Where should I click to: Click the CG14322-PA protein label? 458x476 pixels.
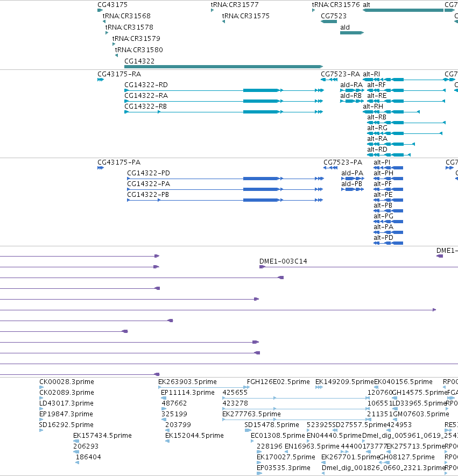[x=149, y=184]
